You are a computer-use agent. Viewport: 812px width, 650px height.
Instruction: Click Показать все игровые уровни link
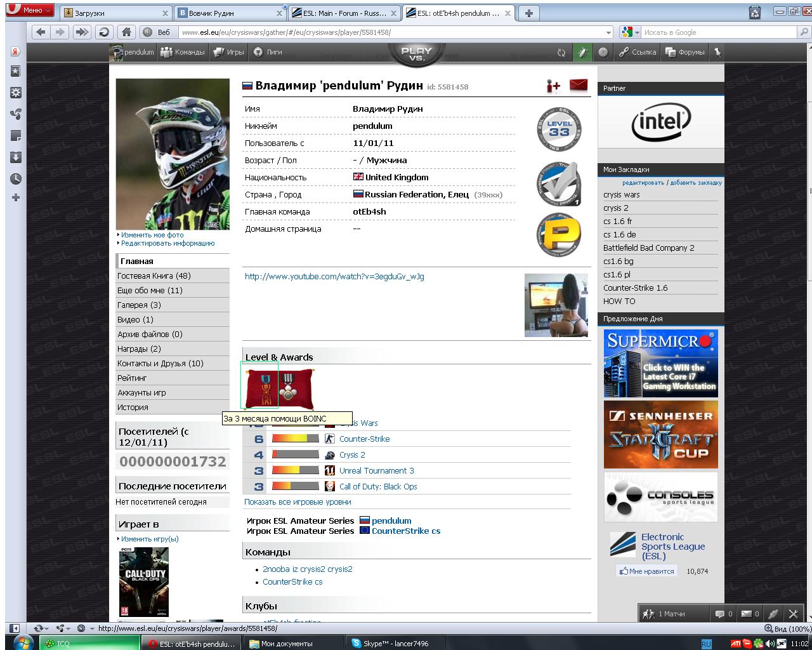point(298,502)
